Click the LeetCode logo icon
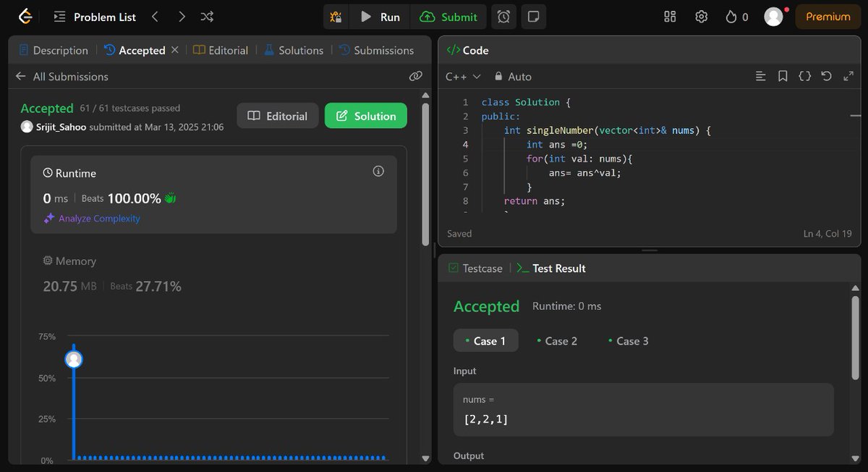This screenshot has height=472, width=868. (x=25, y=16)
